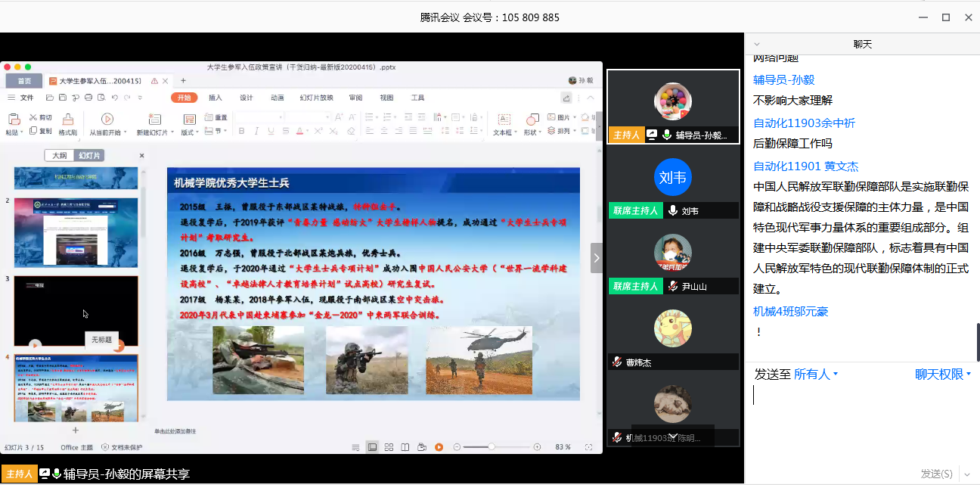Click the sender name 自动化11903余中祈
This screenshot has height=485, width=980.
(x=804, y=123)
